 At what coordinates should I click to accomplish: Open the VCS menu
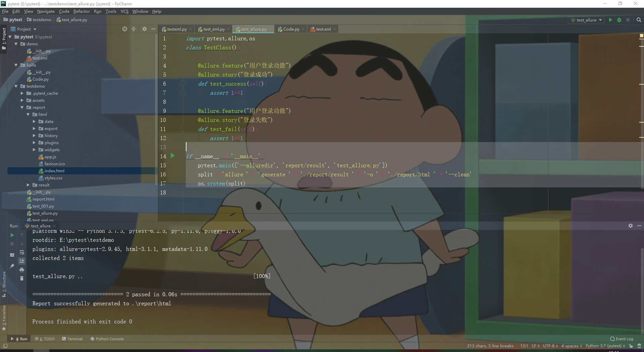point(124,11)
